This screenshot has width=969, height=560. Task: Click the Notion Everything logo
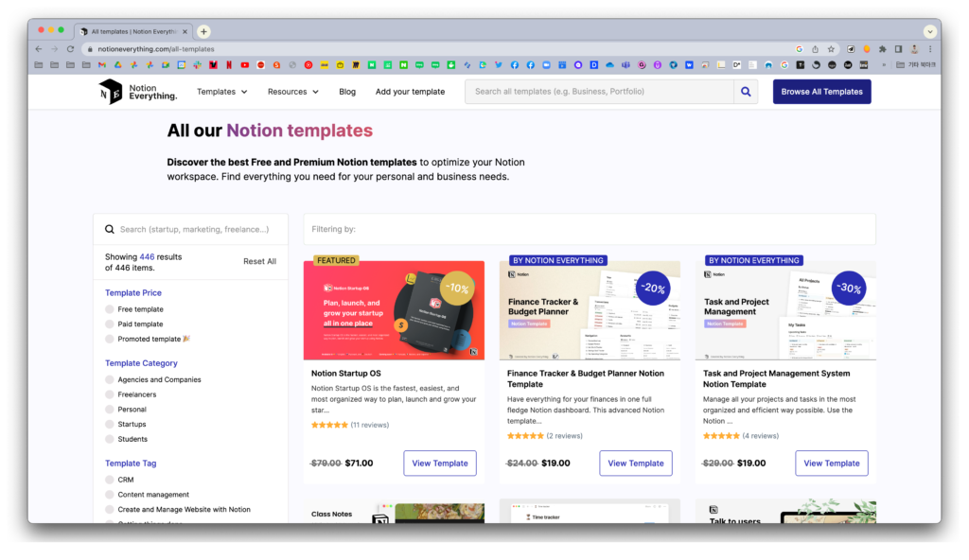(137, 92)
